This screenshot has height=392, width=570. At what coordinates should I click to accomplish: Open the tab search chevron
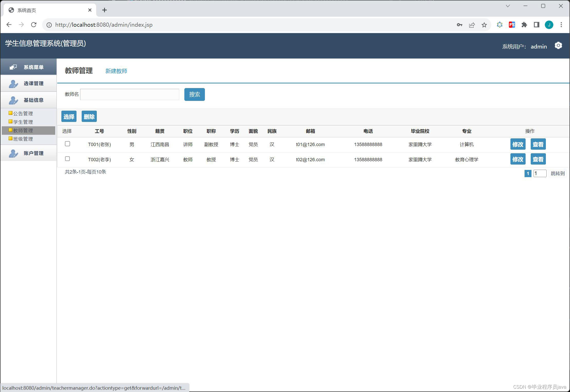[x=508, y=6]
